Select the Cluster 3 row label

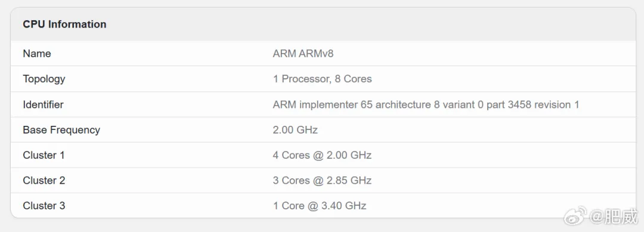pos(44,206)
